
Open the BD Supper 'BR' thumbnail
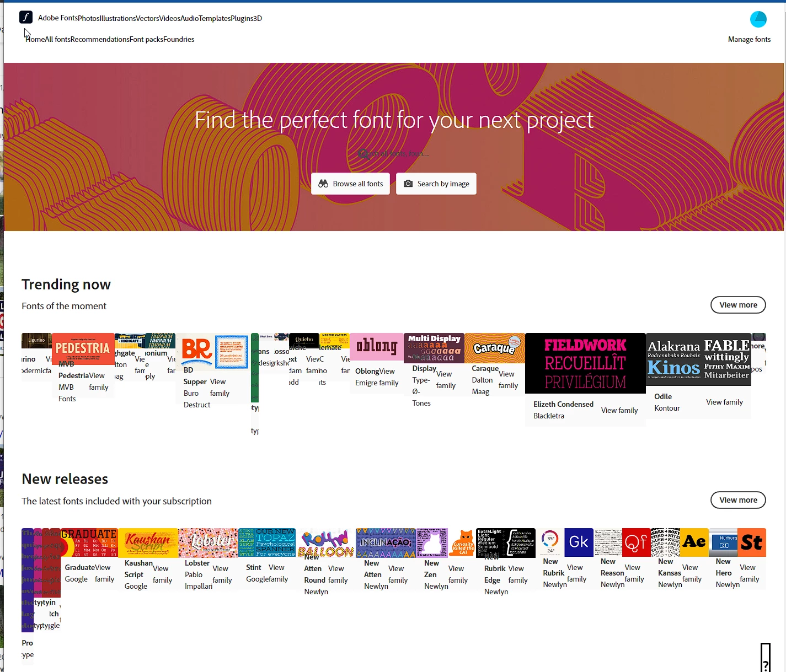[212, 351]
